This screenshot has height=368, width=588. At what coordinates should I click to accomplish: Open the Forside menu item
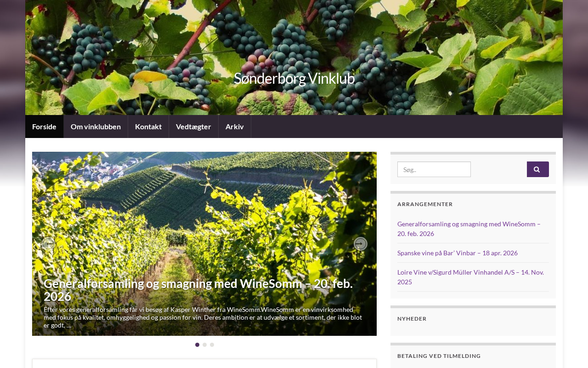[x=44, y=126]
